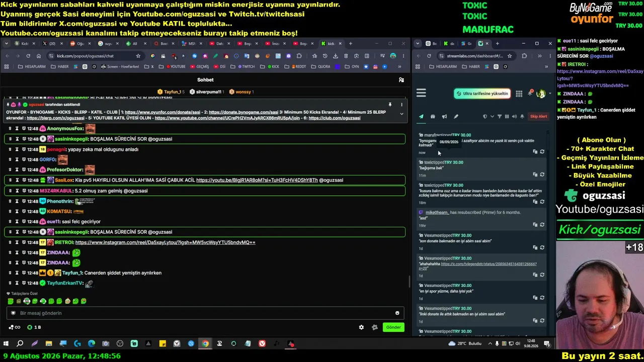The width and height of the screenshot is (644, 362).
Task: Open Streamlabs notifications bell
Action: pos(530,93)
